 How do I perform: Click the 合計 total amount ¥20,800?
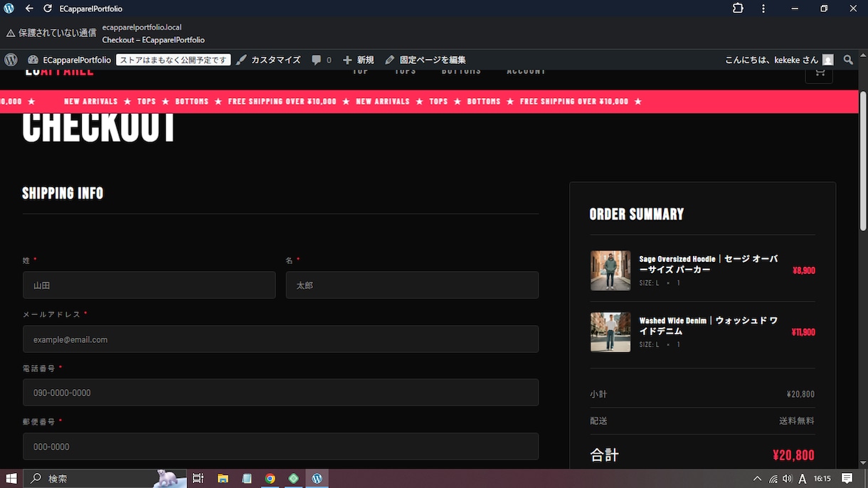point(793,455)
